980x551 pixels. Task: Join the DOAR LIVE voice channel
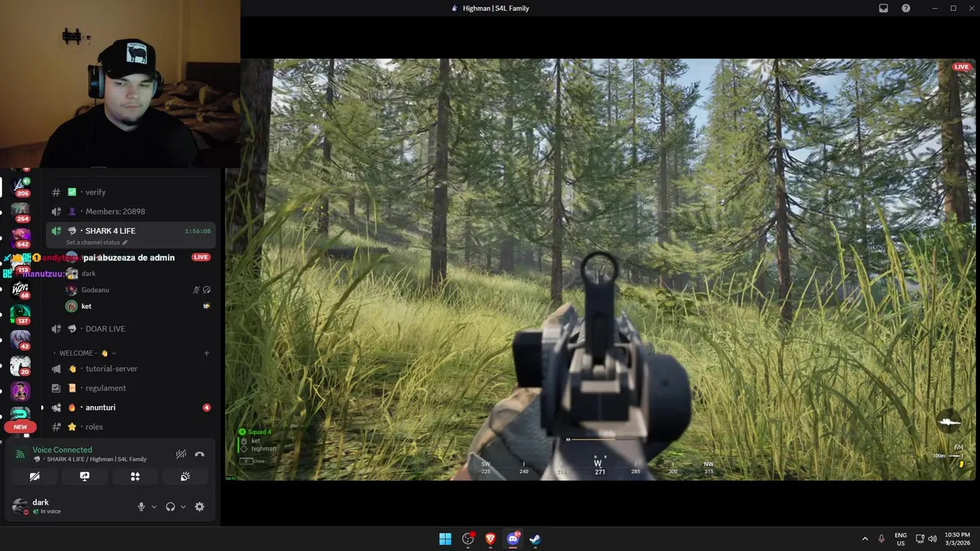coord(131,329)
